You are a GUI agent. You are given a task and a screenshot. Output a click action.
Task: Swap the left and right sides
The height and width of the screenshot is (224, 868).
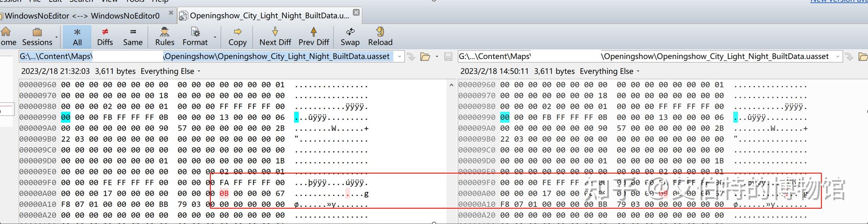click(x=350, y=37)
